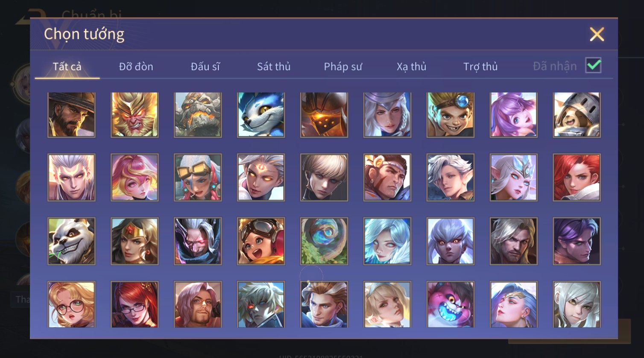The image size is (644, 358).
Task: Choose the bear wearing knight helmet hero
Action: coord(577,115)
